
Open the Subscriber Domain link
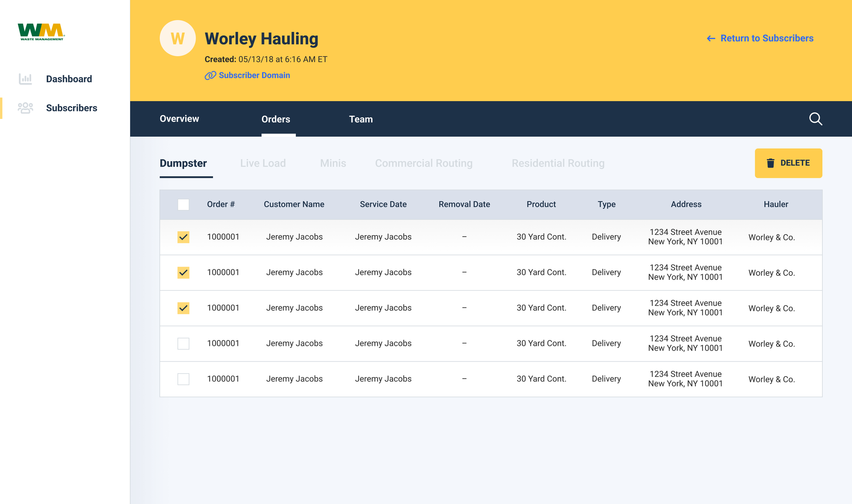[254, 75]
